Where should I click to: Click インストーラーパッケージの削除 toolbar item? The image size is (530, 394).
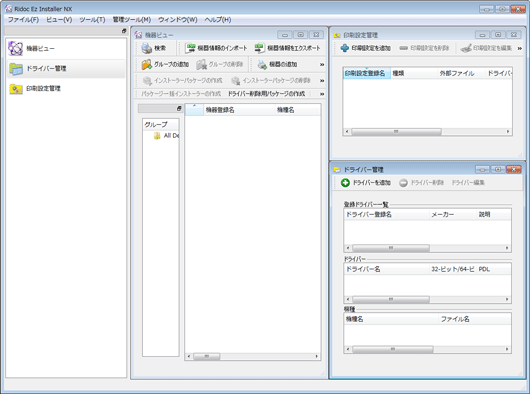(271, 80)
